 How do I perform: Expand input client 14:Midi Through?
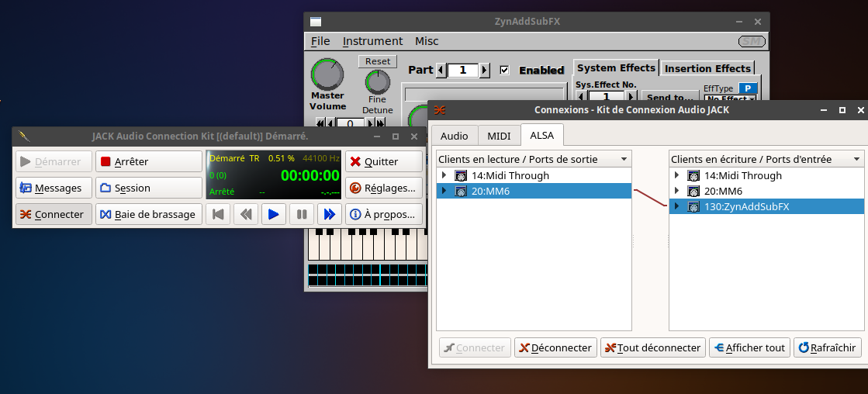pos(676,175)
